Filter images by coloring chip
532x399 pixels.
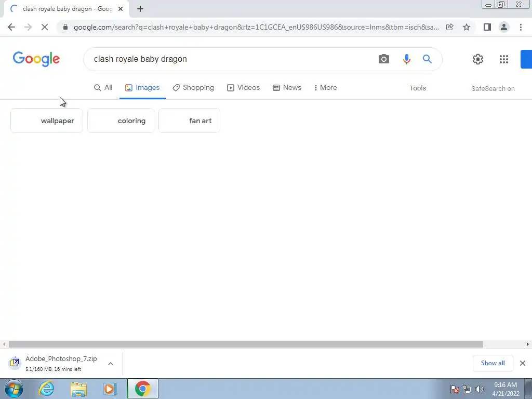pyautogui.click(x=121, y=121)
